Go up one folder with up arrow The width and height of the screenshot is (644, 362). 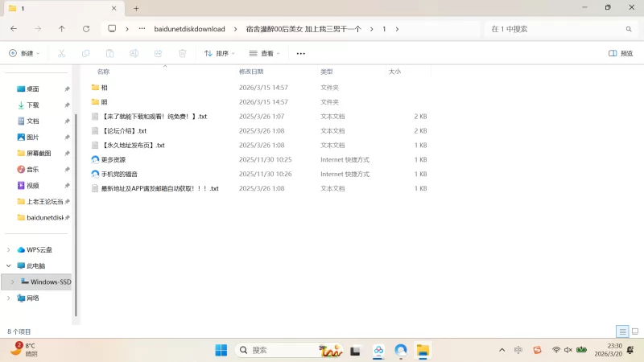pos(62,29)
